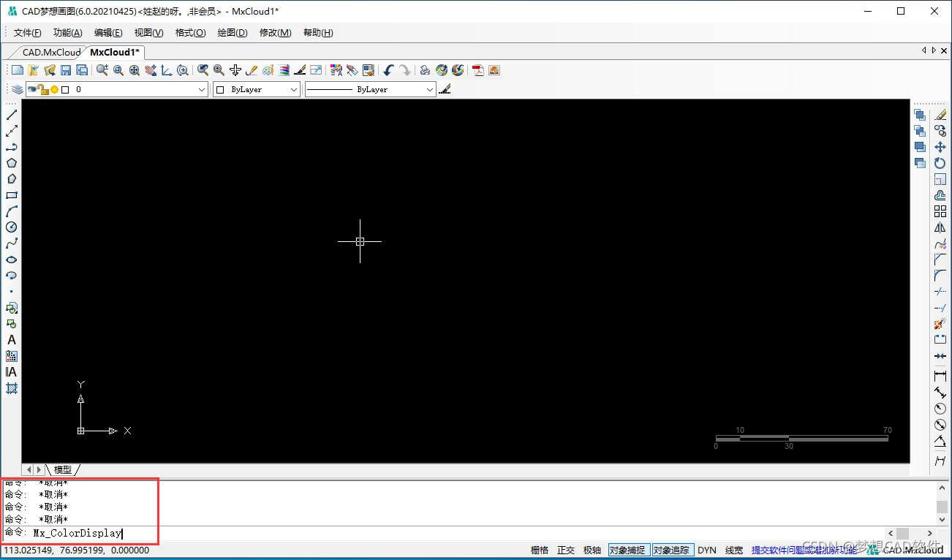Select the 模型 model layout tab

(x=63, y=469)
